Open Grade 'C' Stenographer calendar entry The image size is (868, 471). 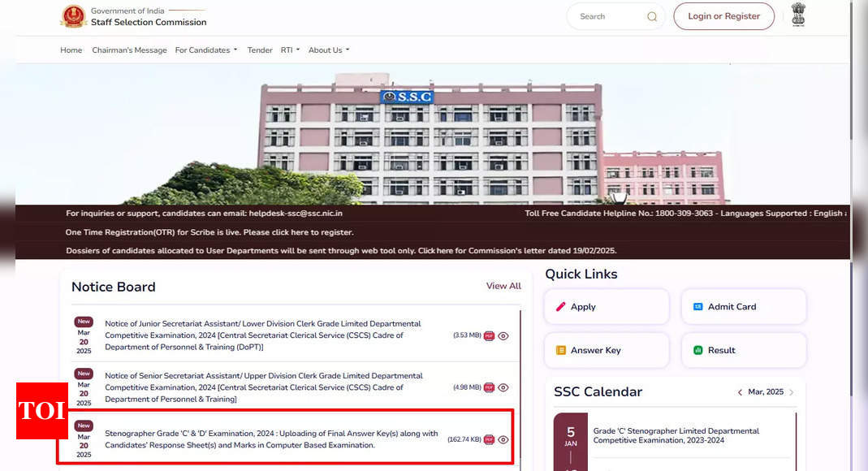pyautogui.click(x=676, y=435)
